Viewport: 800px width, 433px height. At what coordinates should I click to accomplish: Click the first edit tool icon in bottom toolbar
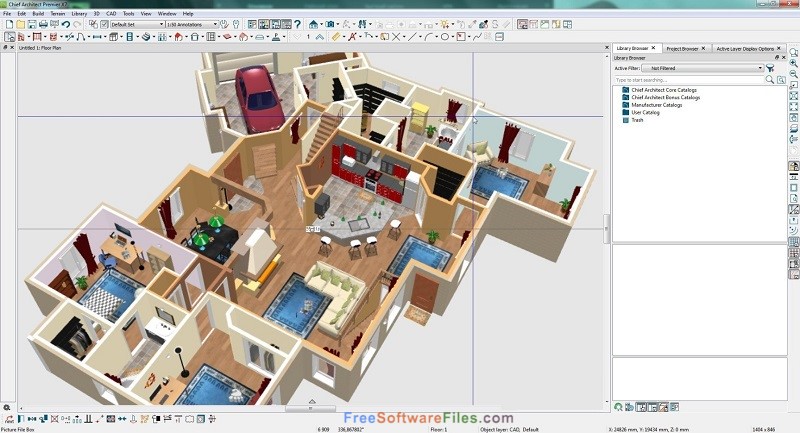[9, 419]
